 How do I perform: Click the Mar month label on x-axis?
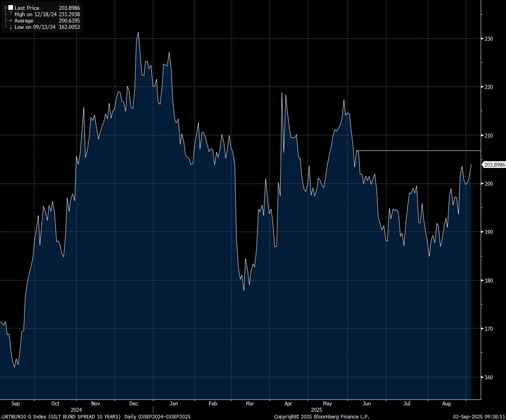250,404
